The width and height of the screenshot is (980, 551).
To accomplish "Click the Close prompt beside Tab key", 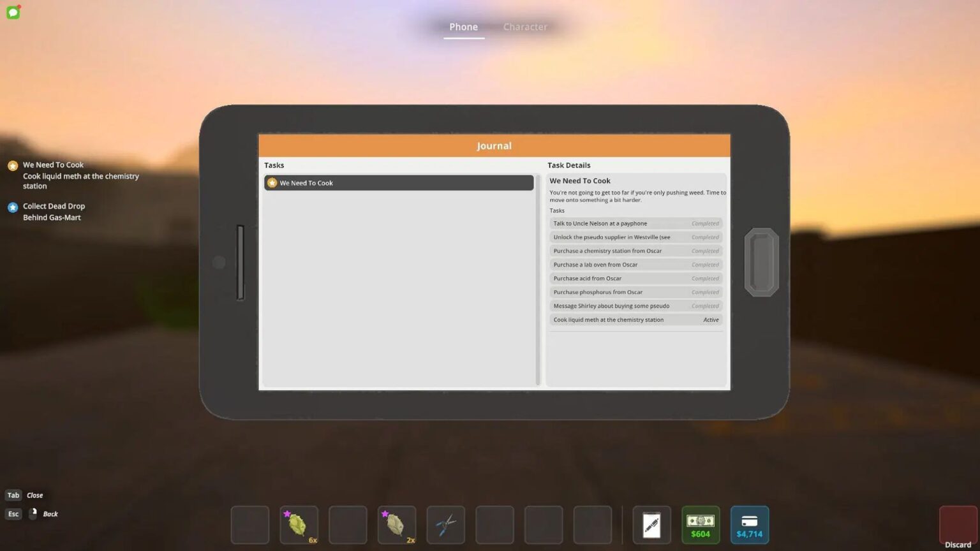I will pos(34,495).
